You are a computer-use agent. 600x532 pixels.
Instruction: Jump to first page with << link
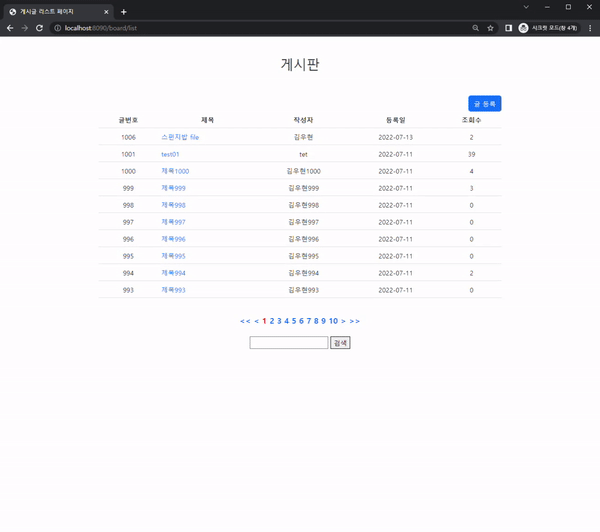[245, 321]
